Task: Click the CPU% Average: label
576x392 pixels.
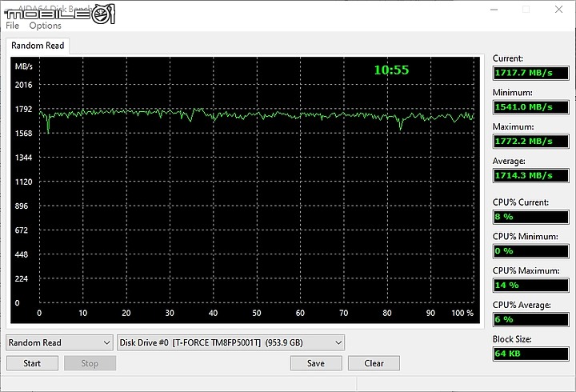Action: point(522,305)
